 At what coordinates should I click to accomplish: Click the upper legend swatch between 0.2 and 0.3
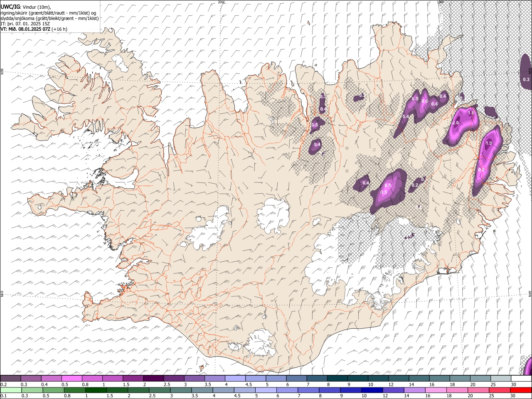[10, 379]
